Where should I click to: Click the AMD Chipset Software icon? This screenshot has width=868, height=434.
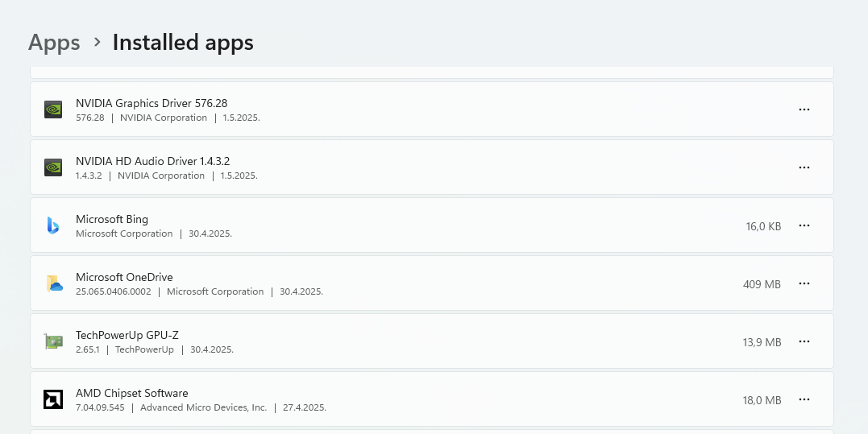point(53,399)
